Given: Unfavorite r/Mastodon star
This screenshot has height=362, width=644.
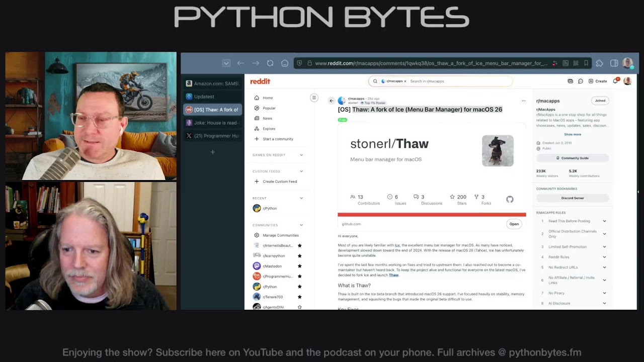Looking at the screenshot, I should (300, 266).
